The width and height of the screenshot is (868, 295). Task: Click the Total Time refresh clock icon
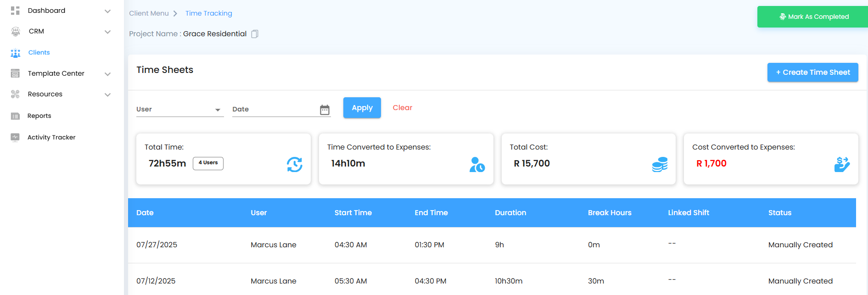(294, 164)
